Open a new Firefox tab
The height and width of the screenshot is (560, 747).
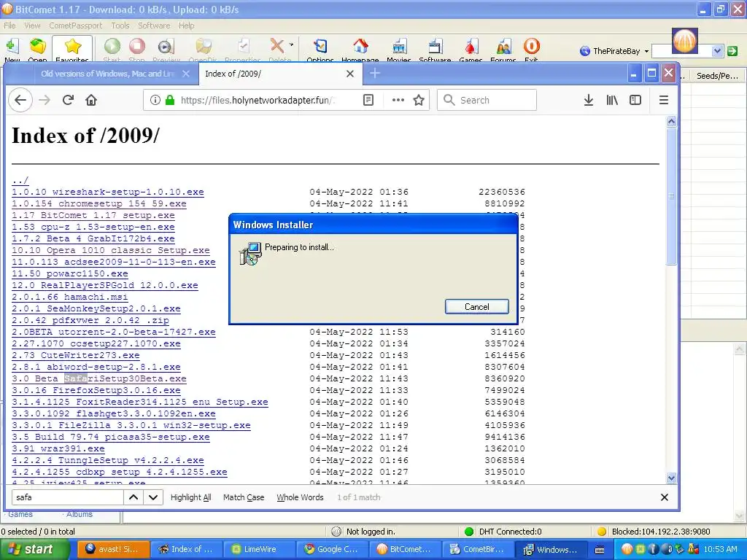pos(375,74)
